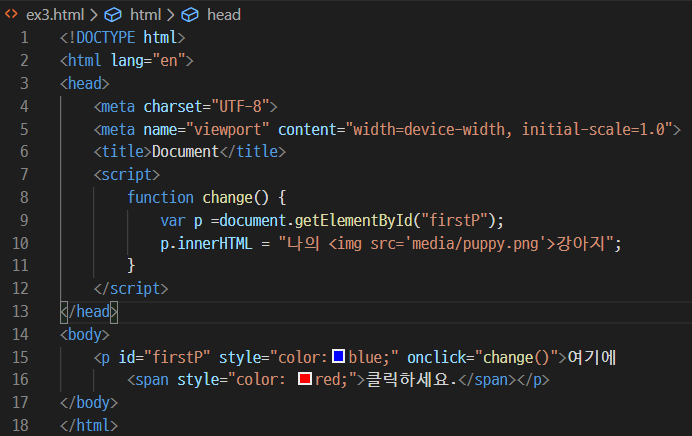Click the opening <script> tag
Screen dimensions: 692x436
click(127, 175)
